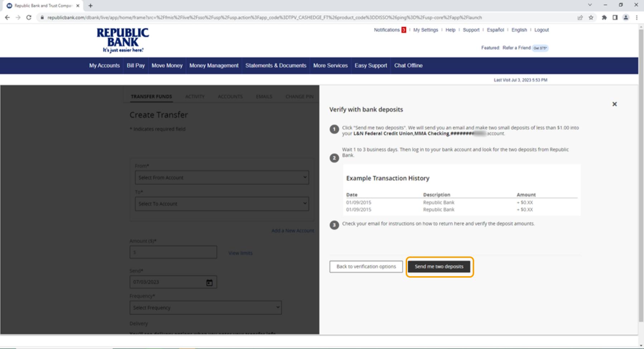This screenshot has height=349, width=644.
Task: Reload the page with refresh icon
Action: pyautogui.click(x=29, y=17)
